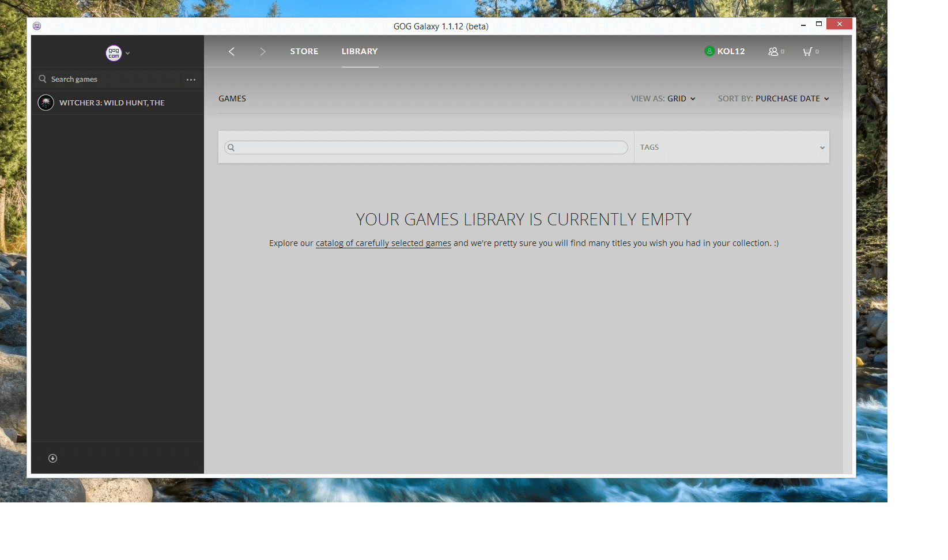
Task: Click the Witcher 3 game icon
Action: (46, 103)
